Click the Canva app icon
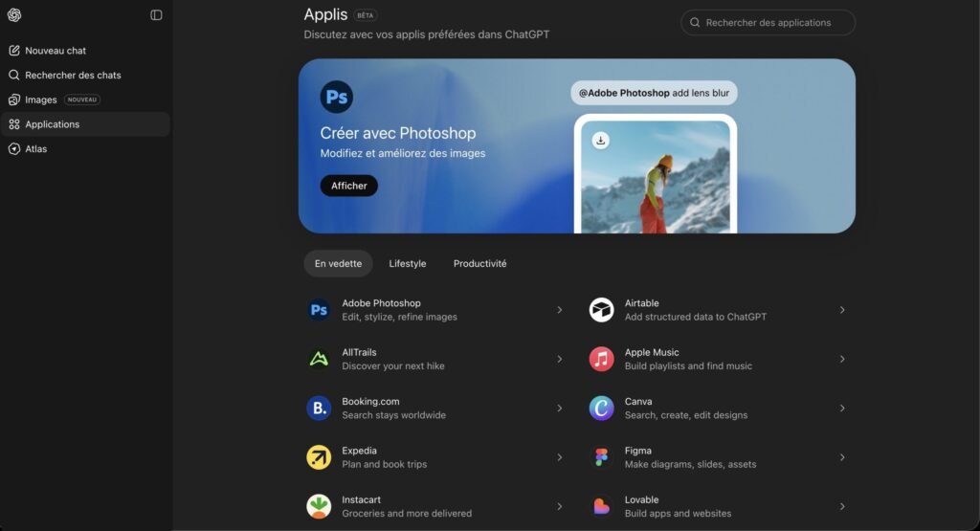 (x=601, y=409)
